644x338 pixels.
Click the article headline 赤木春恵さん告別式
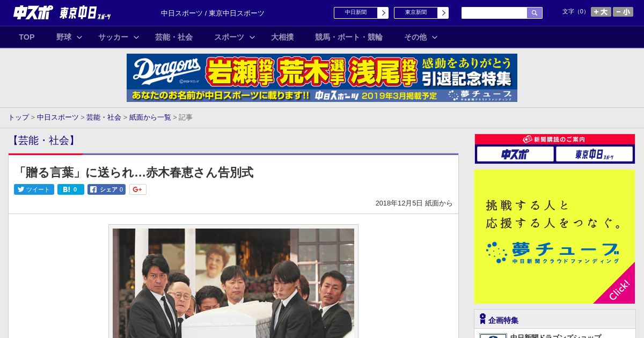pyautogui.click(x=134, y=172)
